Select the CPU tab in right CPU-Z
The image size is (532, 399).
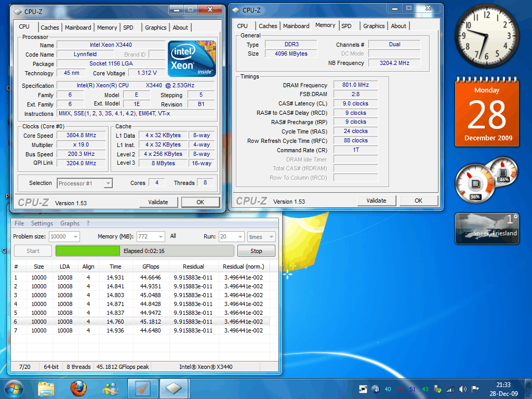[242, 26]
